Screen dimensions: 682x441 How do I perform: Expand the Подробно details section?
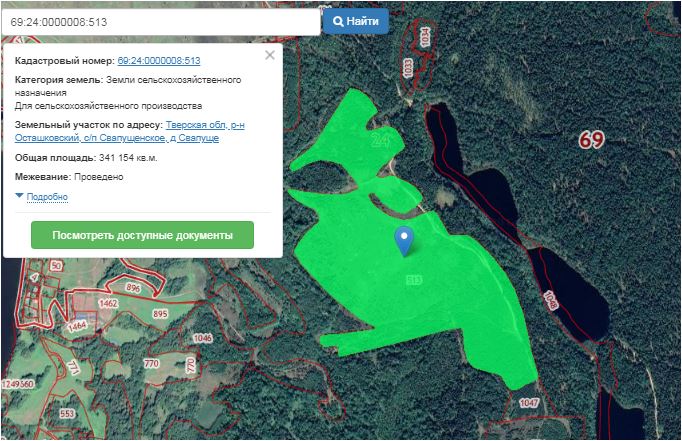click(47, 197)
